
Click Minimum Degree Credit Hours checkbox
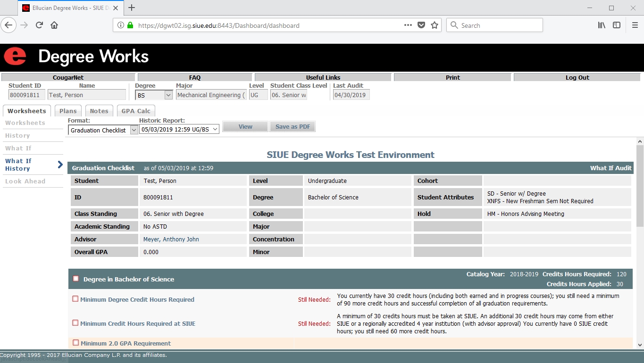tap(75, 299)
